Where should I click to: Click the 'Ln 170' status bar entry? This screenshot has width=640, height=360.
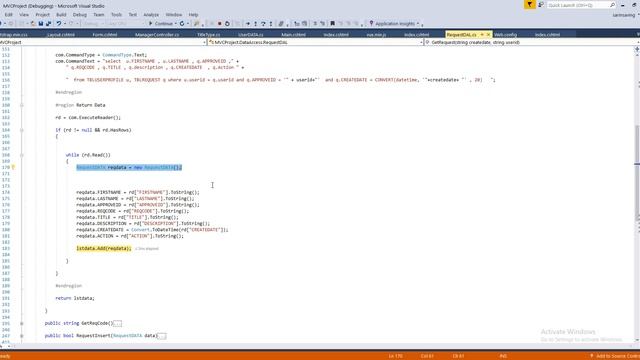click(x=396, y=356)
